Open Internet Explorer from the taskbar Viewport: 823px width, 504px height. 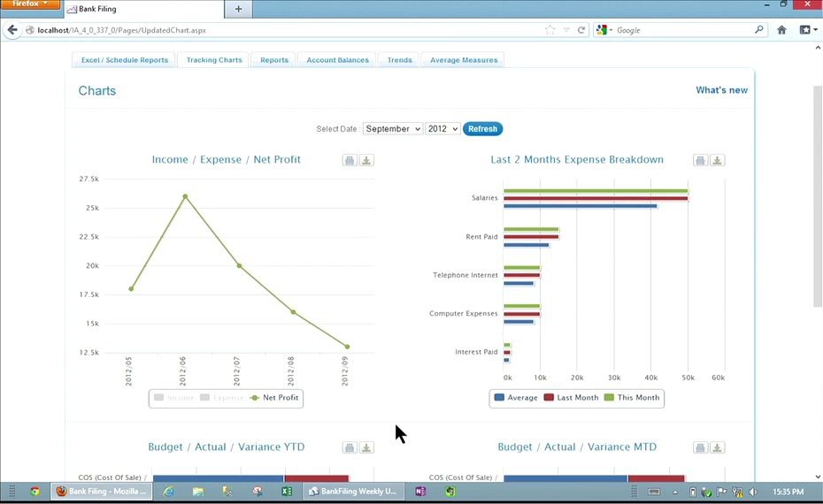168,492
